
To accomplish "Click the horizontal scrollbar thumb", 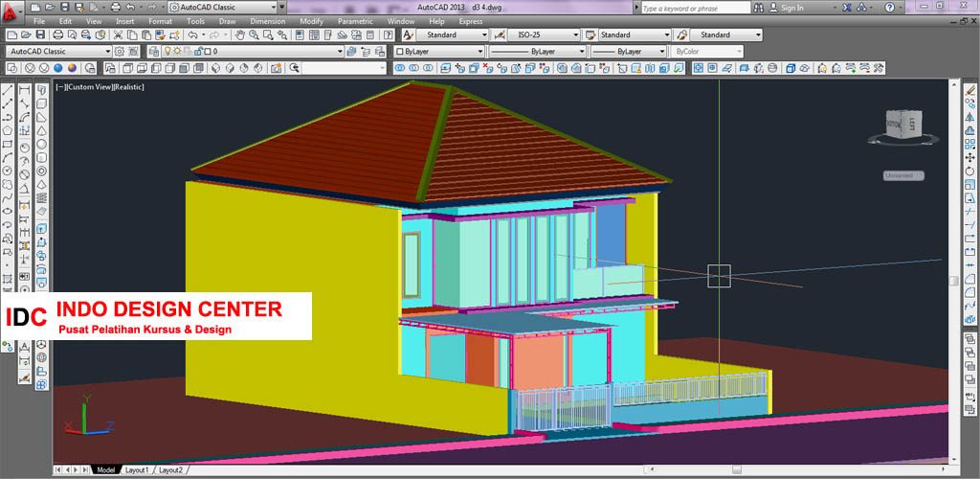I will point(738,469).
